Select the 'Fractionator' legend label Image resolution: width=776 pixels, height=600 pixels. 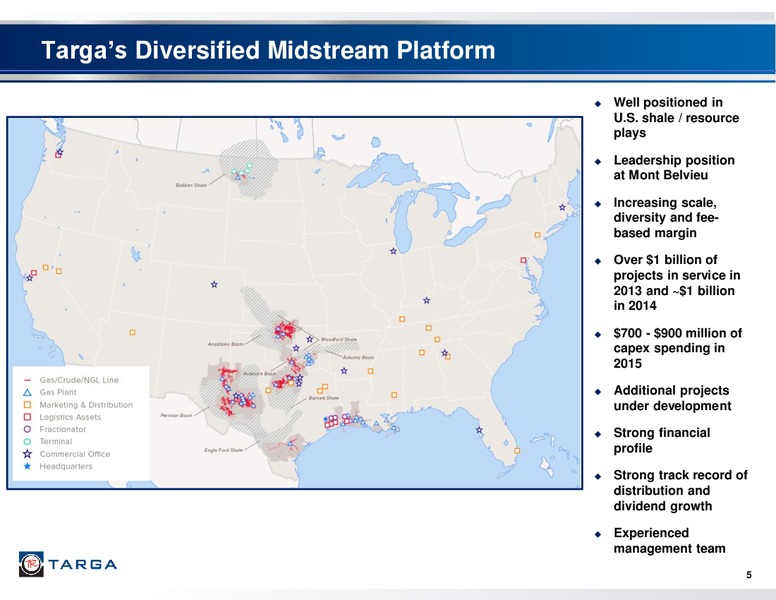tap(63, 429)
